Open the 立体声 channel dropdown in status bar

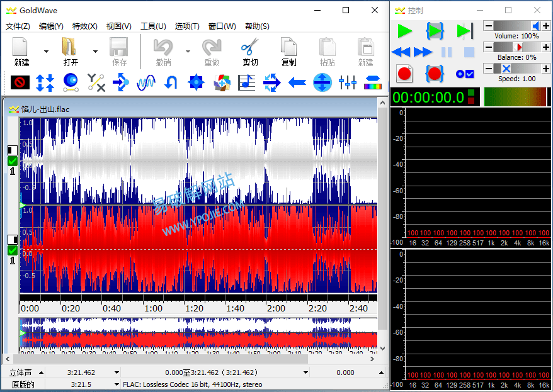40,372
